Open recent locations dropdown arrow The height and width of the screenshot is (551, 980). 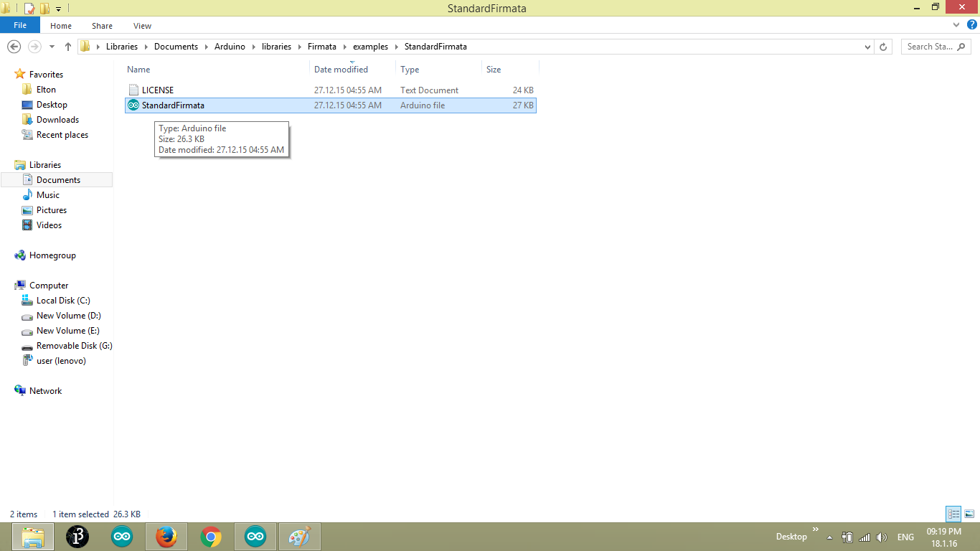click(x=52, y=47)
